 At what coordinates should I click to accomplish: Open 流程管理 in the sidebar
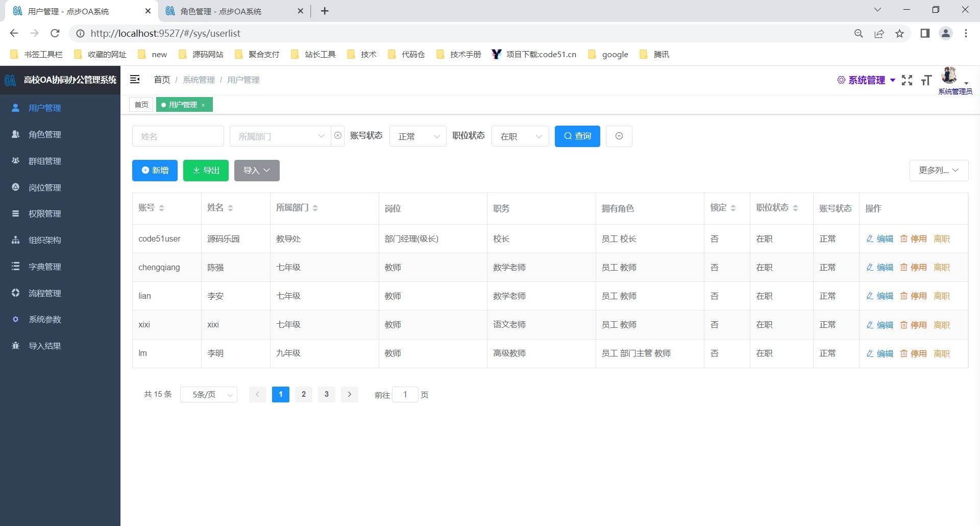[60, 293]
